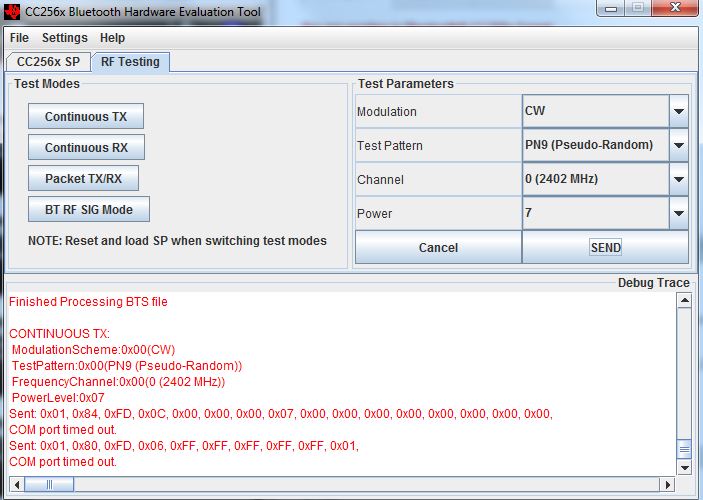Viewport: 703px width, 500px height.
Task: Switch to the CC256x SP tab
Action: tap(48, 62)
